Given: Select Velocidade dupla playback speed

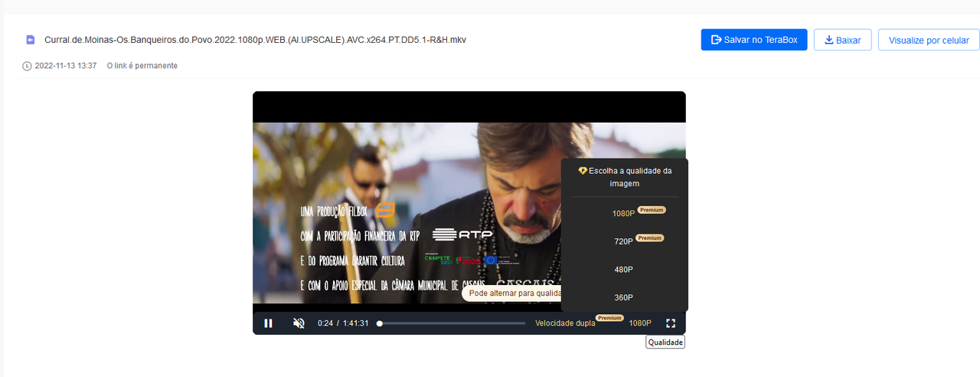Looking at the screenshot, I should pyautogui.click(x=565, y=323).
